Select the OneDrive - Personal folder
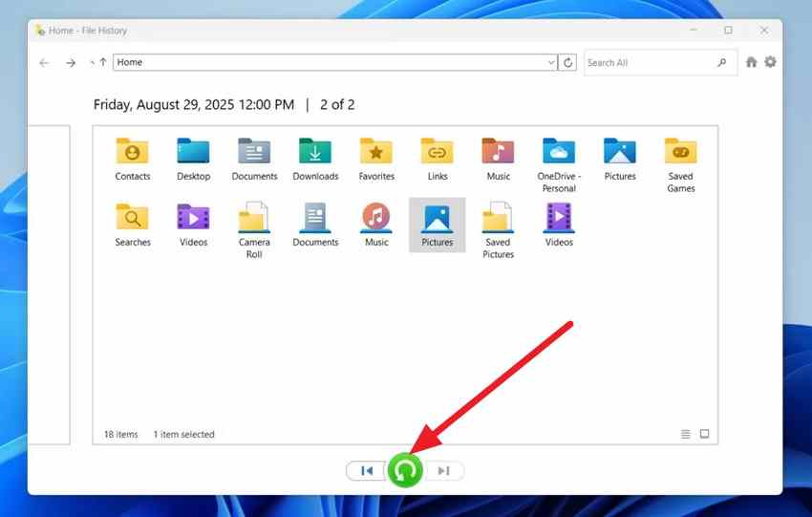 point(559,165)
